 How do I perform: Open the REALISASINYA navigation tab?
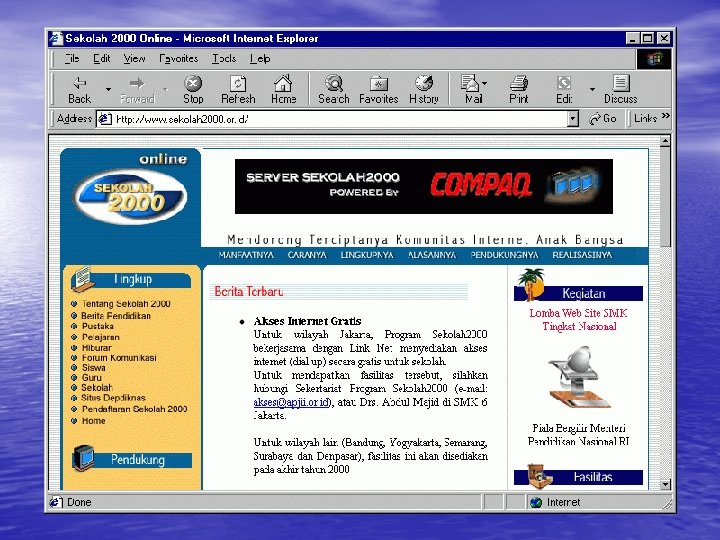582,255
